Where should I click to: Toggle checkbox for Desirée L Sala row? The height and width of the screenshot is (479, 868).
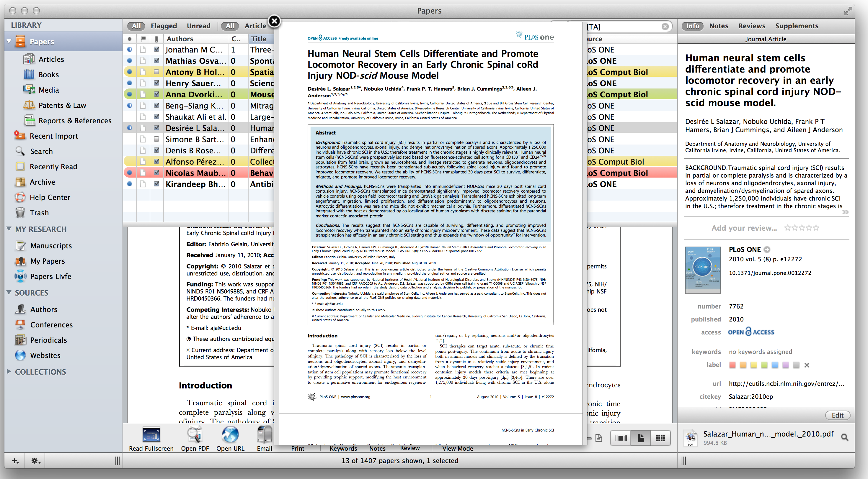tap(156, 128)
